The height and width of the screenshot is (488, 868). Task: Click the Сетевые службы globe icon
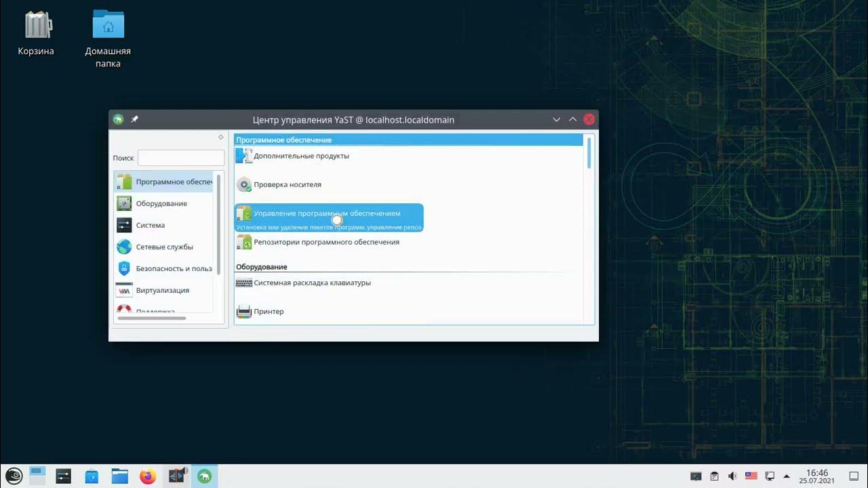124,247
